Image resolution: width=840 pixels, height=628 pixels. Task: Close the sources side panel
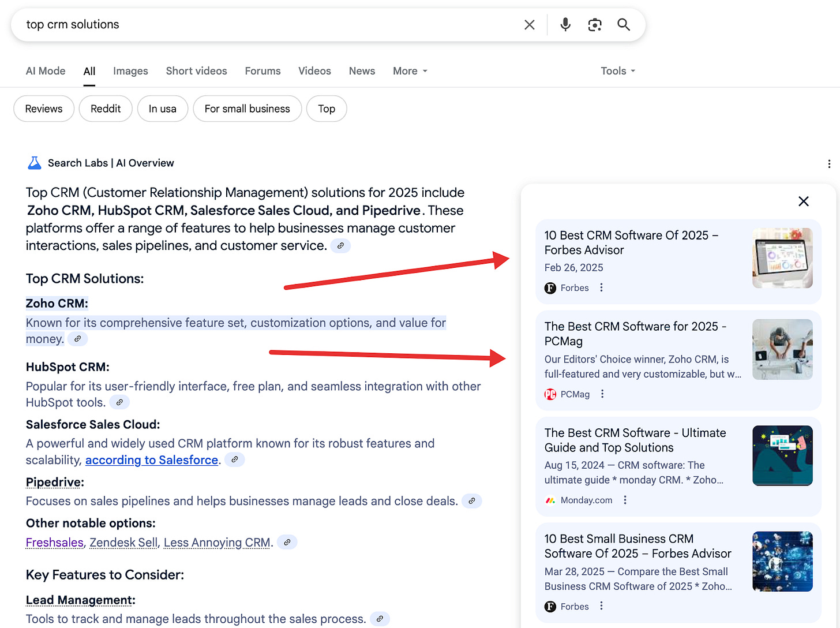pyautogui.click(x=804, y=201)
